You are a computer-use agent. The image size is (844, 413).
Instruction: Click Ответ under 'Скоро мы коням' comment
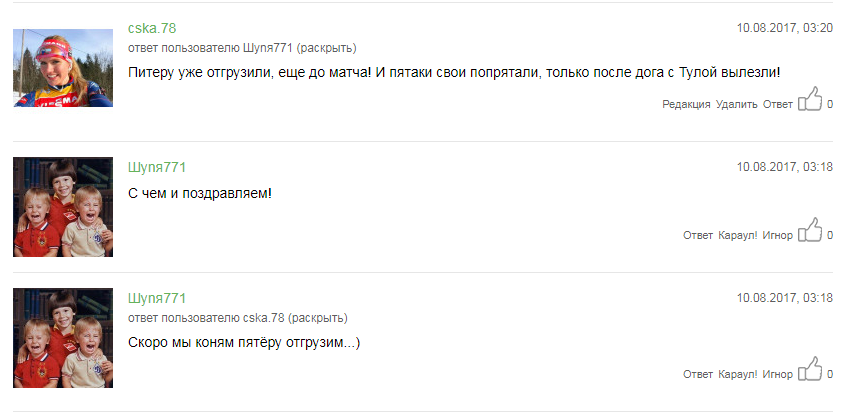click(698, 374)
